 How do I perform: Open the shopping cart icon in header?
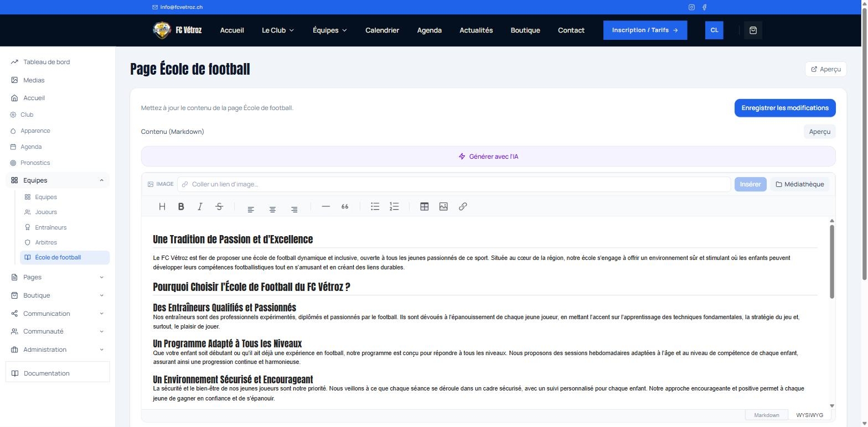point(753,30)
